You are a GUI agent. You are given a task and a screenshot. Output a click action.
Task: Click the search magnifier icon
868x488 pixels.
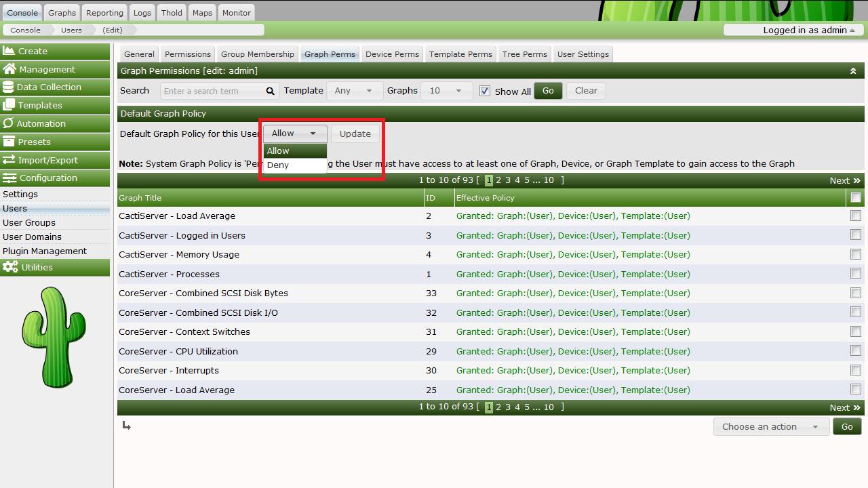tap(270, 91)
